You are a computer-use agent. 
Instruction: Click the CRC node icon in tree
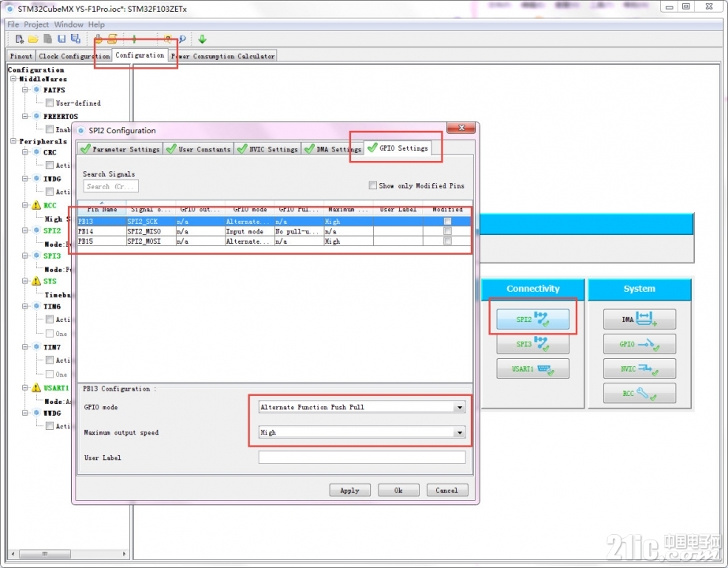(36, 152)
